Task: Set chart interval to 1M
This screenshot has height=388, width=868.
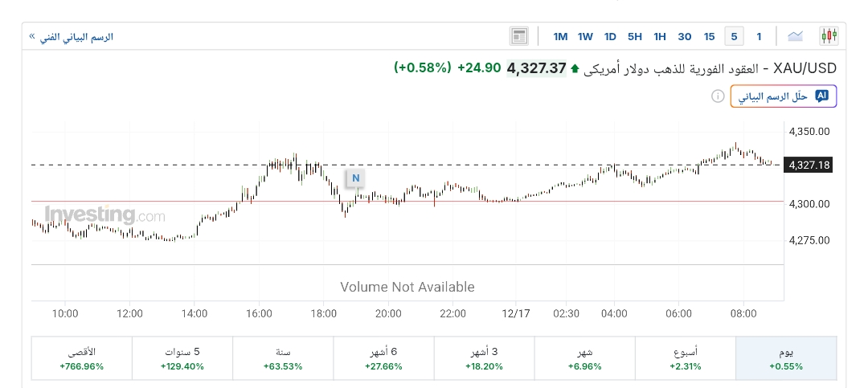Action: (x=560, y=36)
